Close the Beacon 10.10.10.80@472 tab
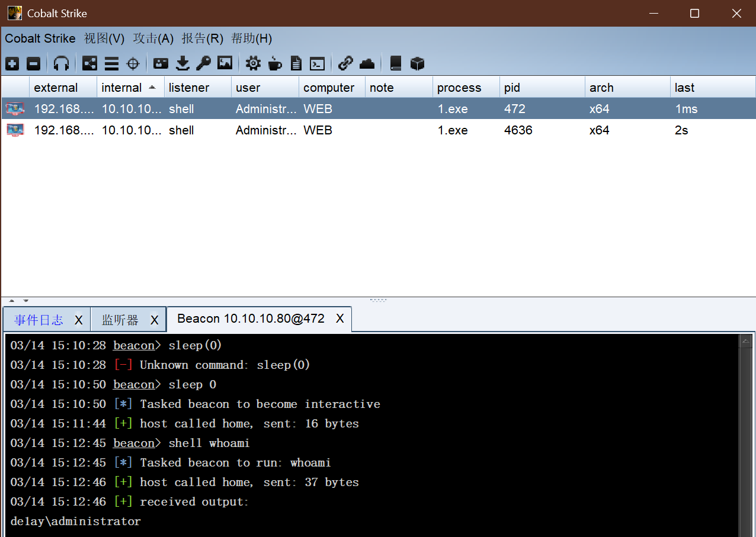756x537 pixels. pyautogui.click(x=340, y=319)
